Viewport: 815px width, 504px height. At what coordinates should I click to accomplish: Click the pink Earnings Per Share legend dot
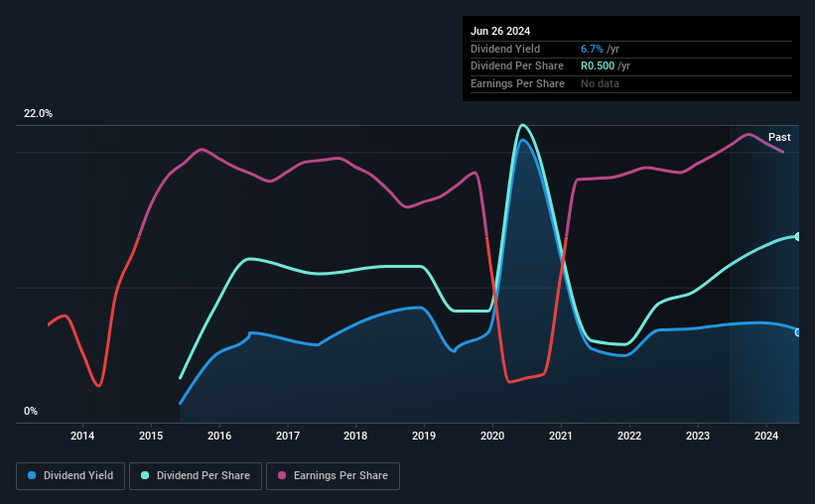[x=282, y=475]
